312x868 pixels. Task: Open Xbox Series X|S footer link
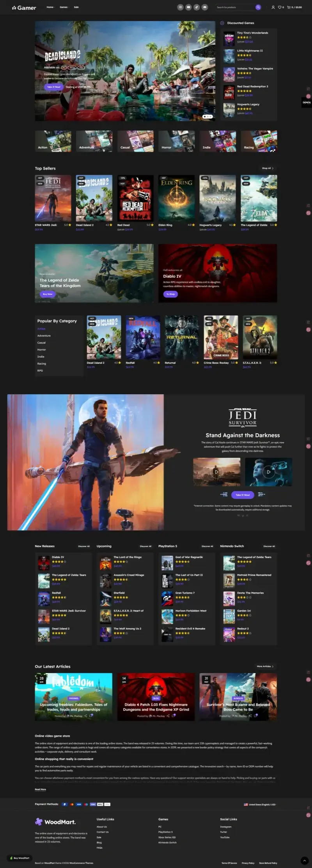(x=167, y=837)
